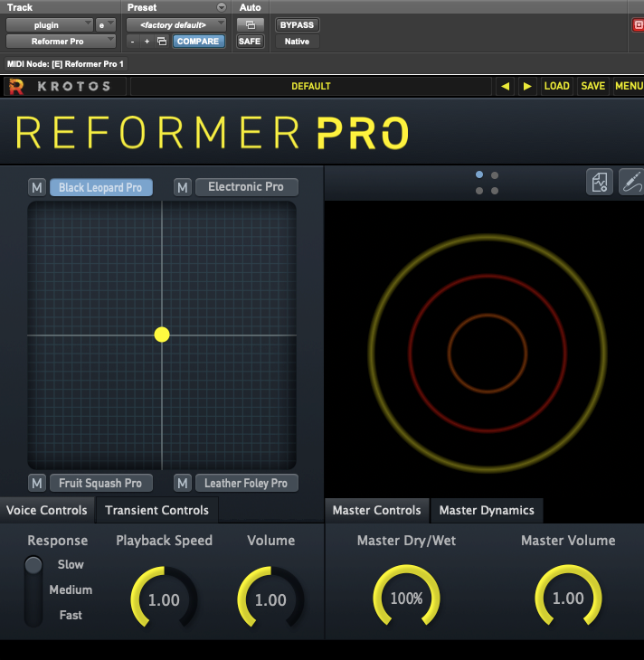Mute the Black Leopard Pro library
Viewport: 644px width, 660px height.
pos(37,187)
